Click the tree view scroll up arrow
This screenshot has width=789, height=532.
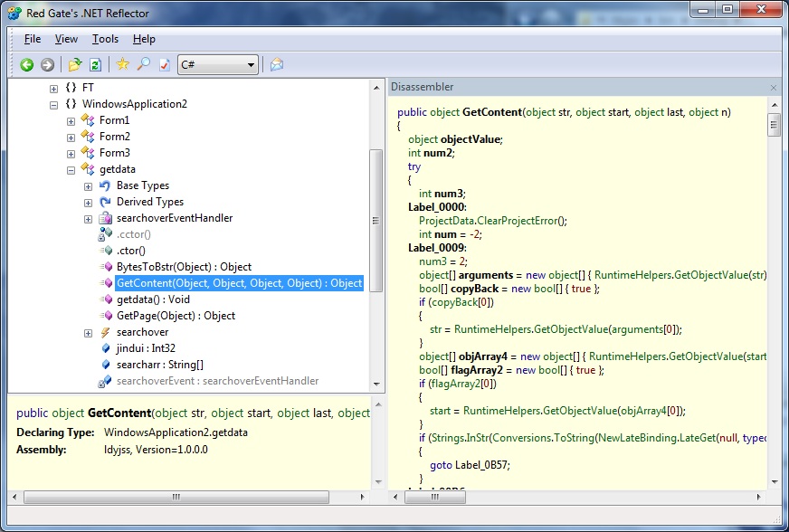coord(375,88)
